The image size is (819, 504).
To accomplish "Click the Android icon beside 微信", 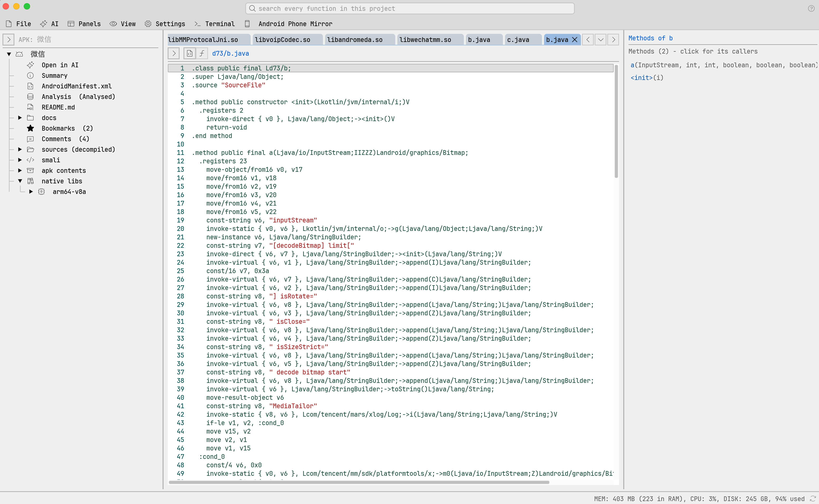I will 19,54.
